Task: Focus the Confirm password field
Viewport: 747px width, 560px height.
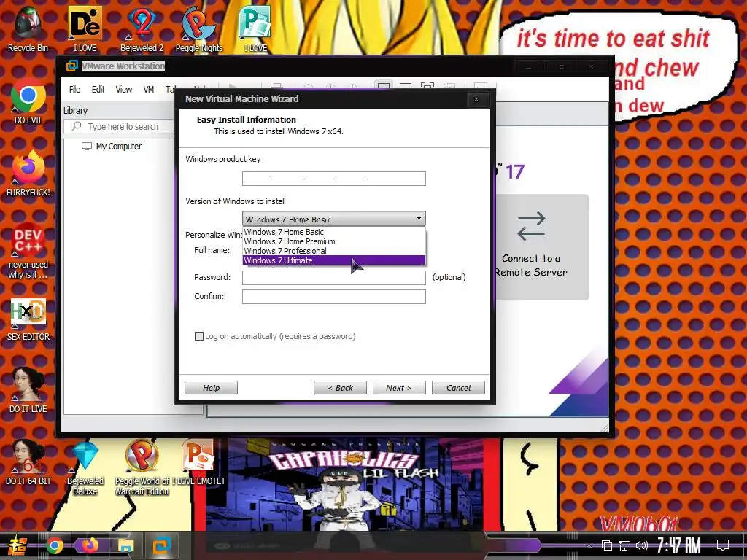Action: [334, 297]
